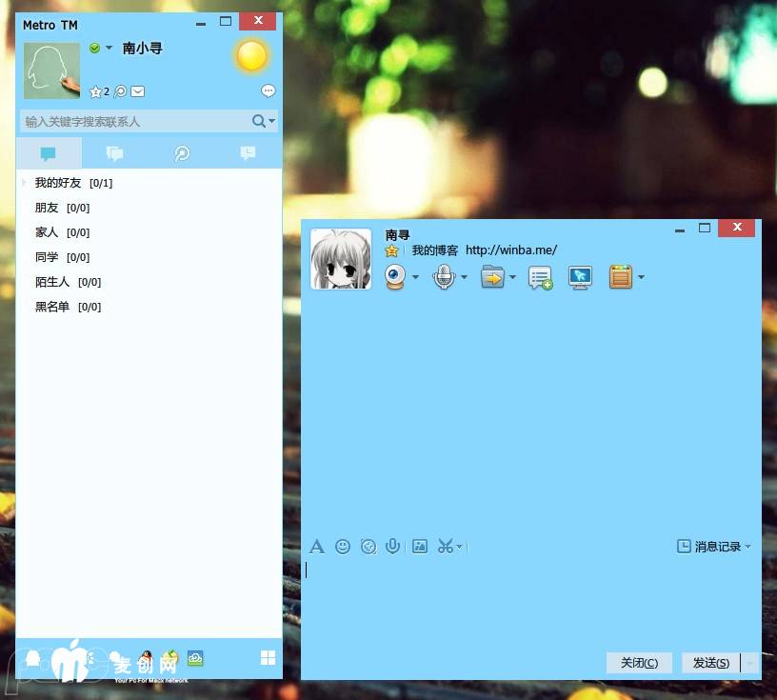Open the emoticon smiley picker

click(x=343, y=547)
